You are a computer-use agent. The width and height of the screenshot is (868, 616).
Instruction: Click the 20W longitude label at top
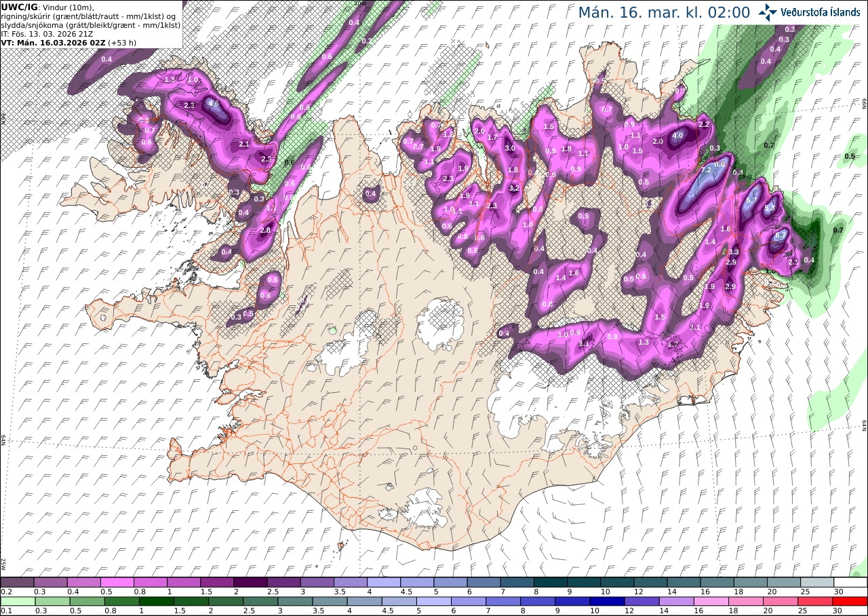360,3
